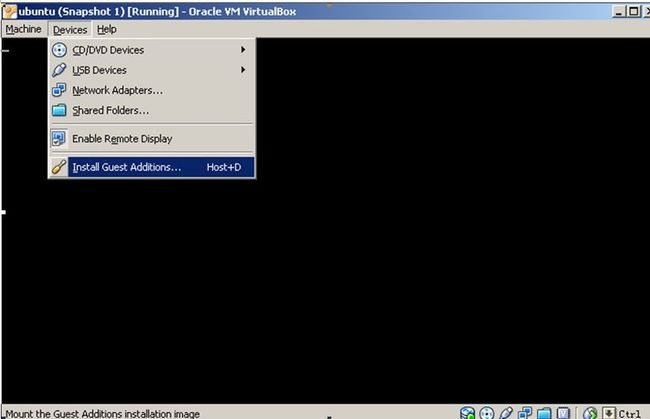Toggle Enable Remote Display option

(x=152, y=139)
